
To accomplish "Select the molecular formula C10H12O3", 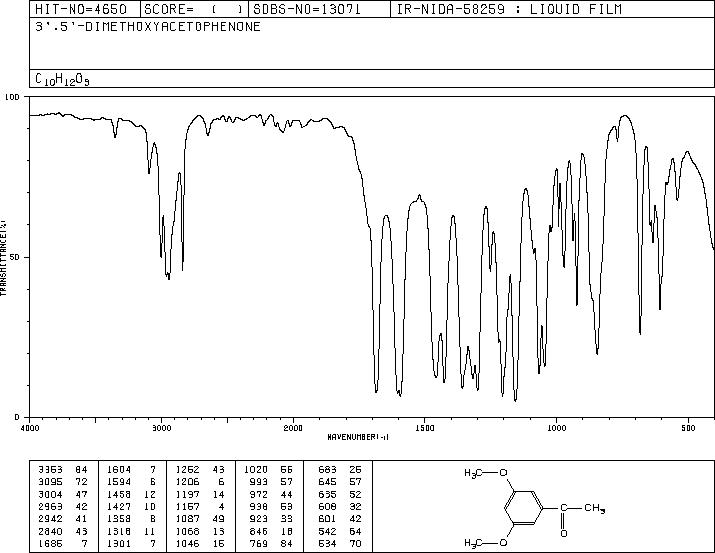I will 62,79.
